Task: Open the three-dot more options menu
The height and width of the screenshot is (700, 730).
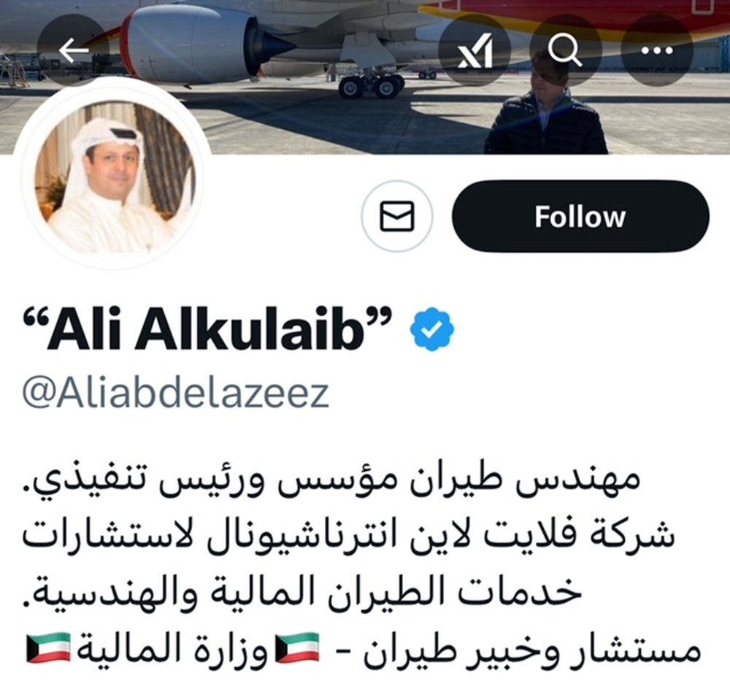Action: [x=657, y=50]
